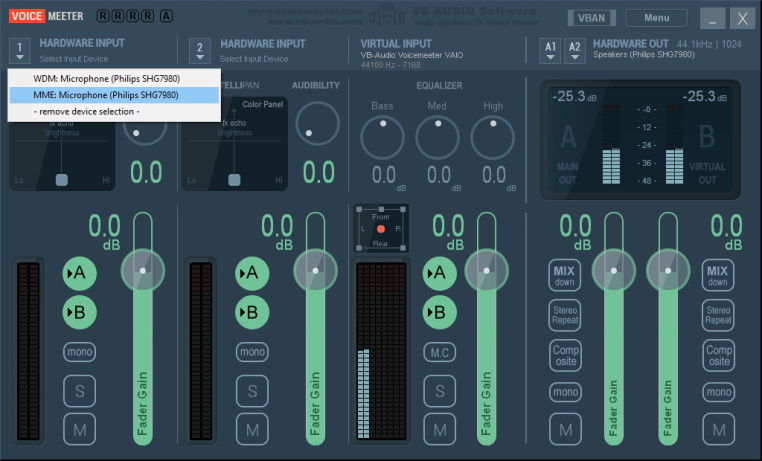
Task: Minimize the Voicemeeter window
Action: [712, 19]
